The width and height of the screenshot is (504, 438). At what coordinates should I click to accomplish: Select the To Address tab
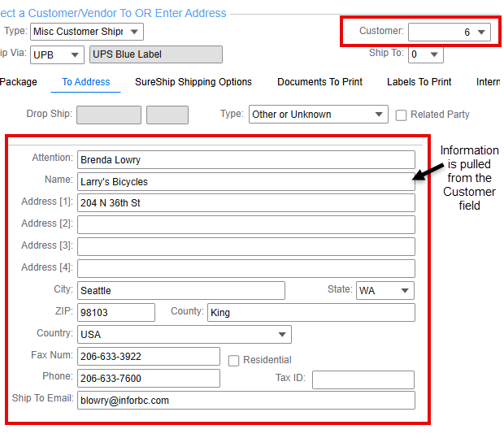click(85, 82)
